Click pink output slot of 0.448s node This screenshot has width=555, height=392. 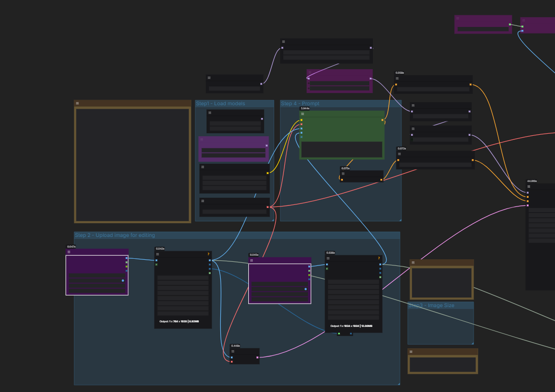tap(257, 357)
